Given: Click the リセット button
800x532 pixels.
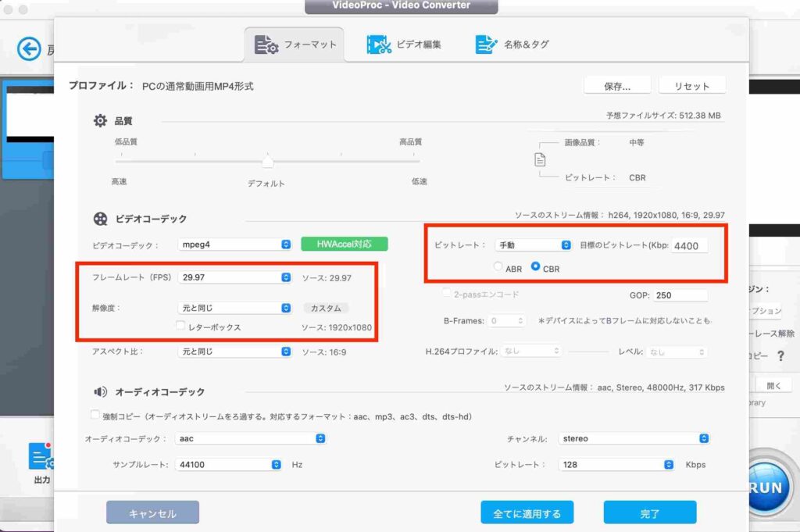Looking at the screenshot, I should (x=692, y=86).
